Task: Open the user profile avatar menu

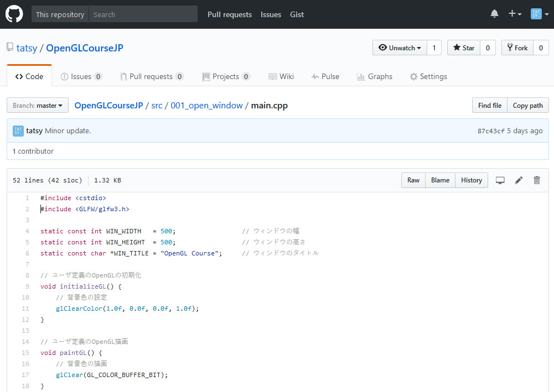Action: click(540, 14)
